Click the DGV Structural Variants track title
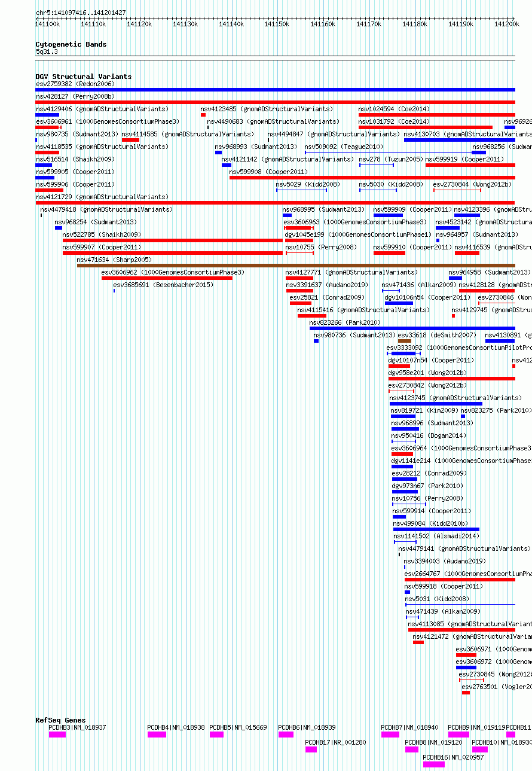The height and width of the screenshot is (771, 532). tap(84, 77)
